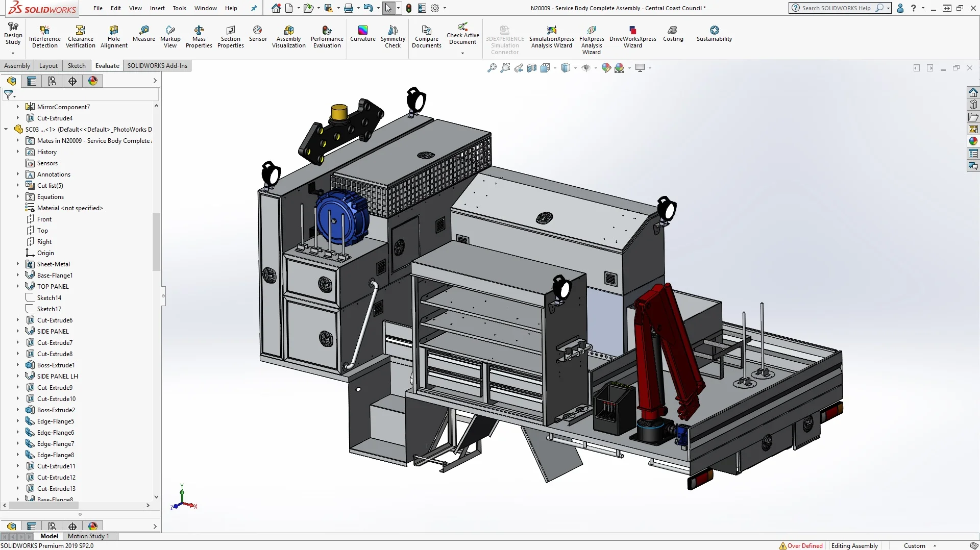Viewport: 980px width, 550px height.
Task: Expand the panel tabs right arrow
Action: [x=155, y=81]
